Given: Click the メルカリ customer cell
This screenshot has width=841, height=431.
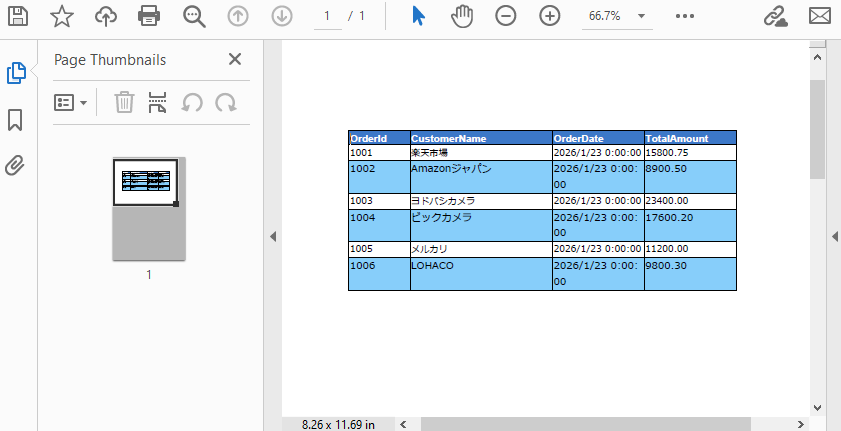Looking at the screenshot, I should click(481, 249).
